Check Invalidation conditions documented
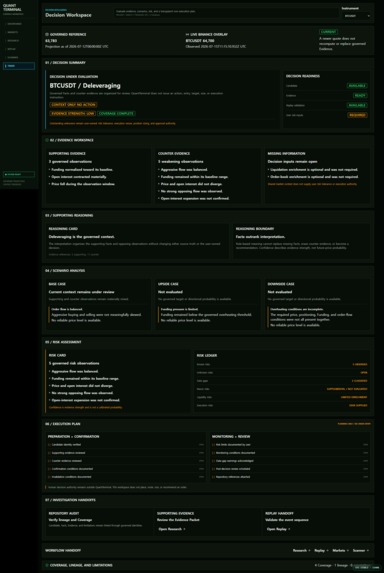The image size is (384, 573). pos(49,477)
